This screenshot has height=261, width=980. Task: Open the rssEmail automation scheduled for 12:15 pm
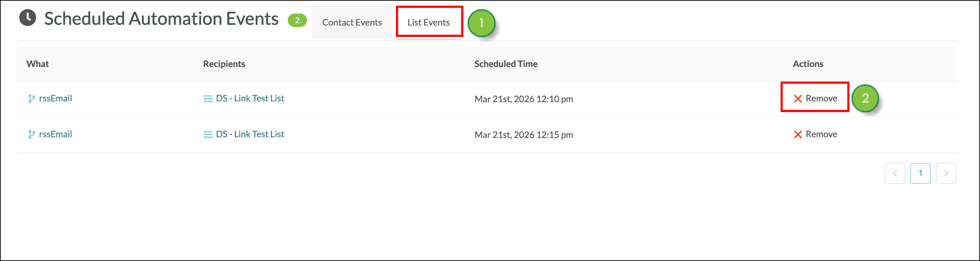(55, 134)
